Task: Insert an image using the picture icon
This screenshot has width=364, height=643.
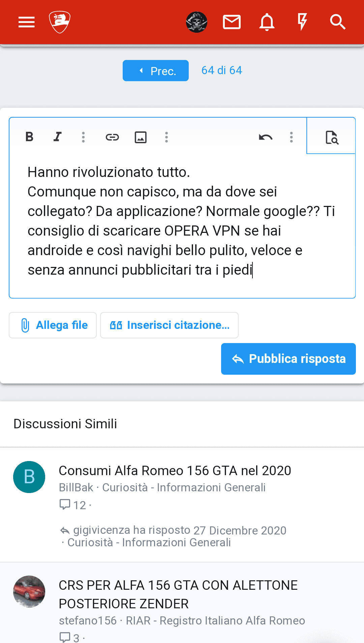Action: 141,137
